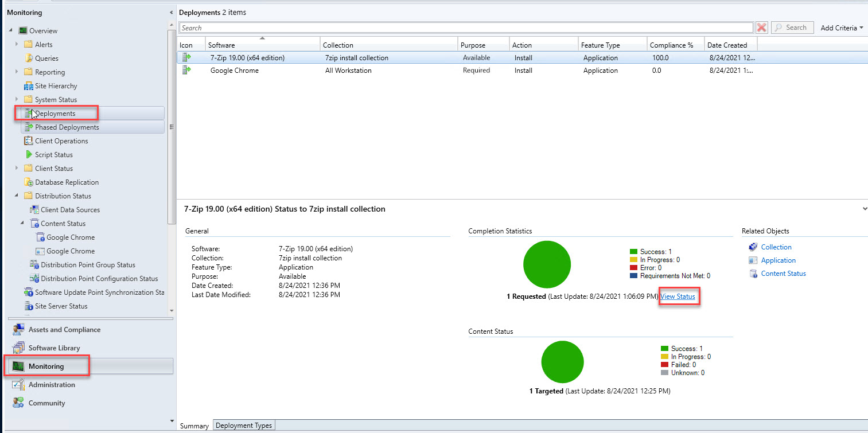Open the Collection related object link

click(776, 247)
